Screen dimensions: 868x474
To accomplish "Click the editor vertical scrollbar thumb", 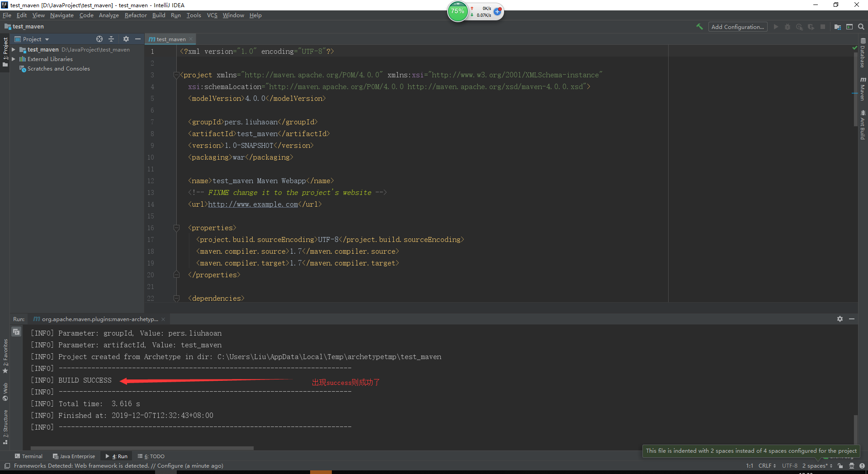I will [x=855, y=90].
